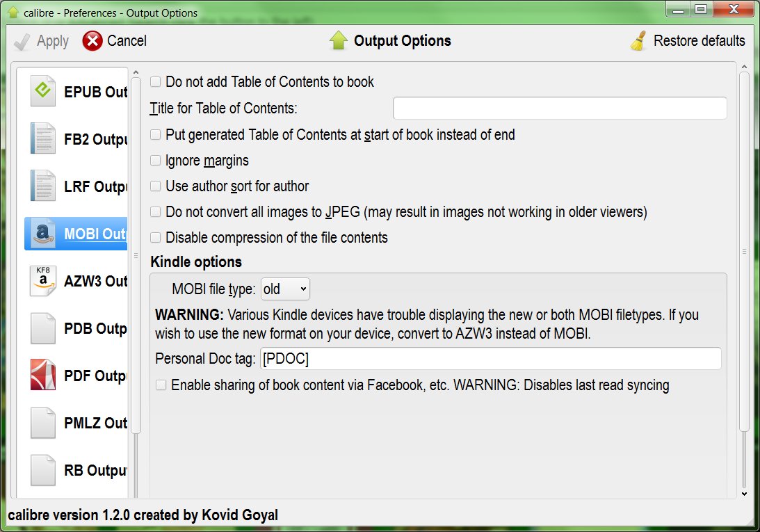
Task: Close the calibre Preferences window
Action: point(734,9)
